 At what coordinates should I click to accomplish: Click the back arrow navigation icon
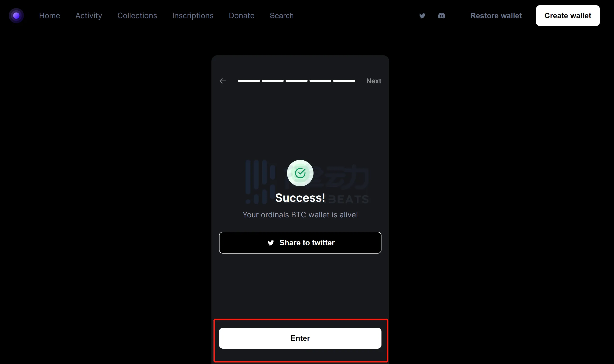222,81
